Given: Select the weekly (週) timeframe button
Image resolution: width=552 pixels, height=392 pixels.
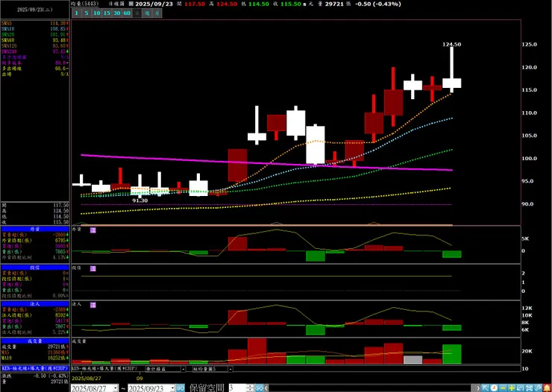Looking at the screenshot, I should coord(147,13).
